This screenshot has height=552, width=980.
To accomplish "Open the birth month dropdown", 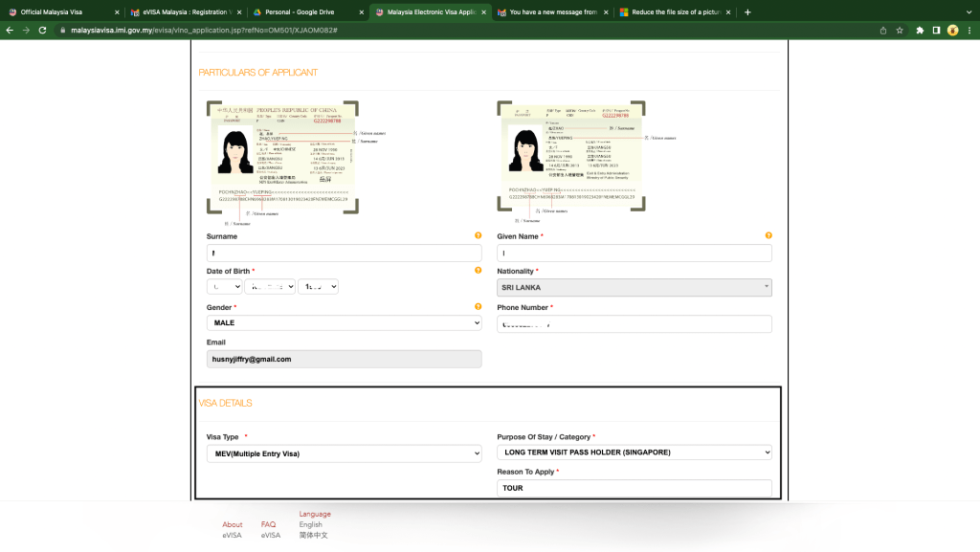I will pos(270,286).
